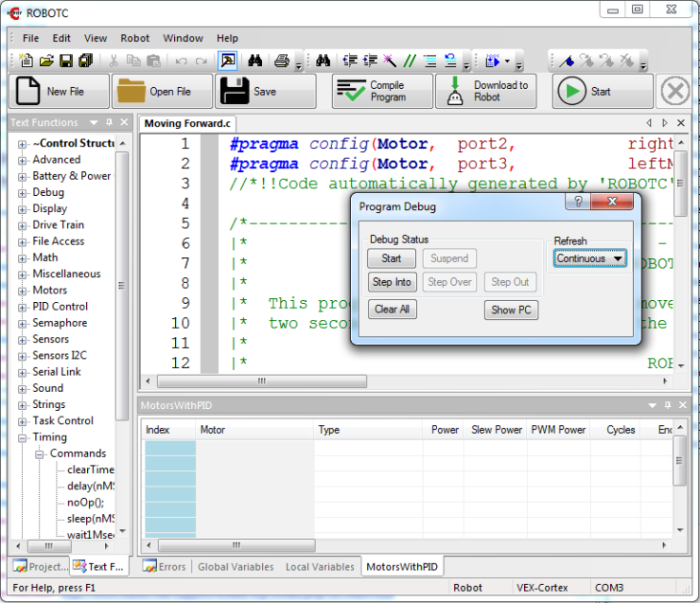Click the green comment slashes toolbar icon
700x603 pixels.
coord(410,62)
